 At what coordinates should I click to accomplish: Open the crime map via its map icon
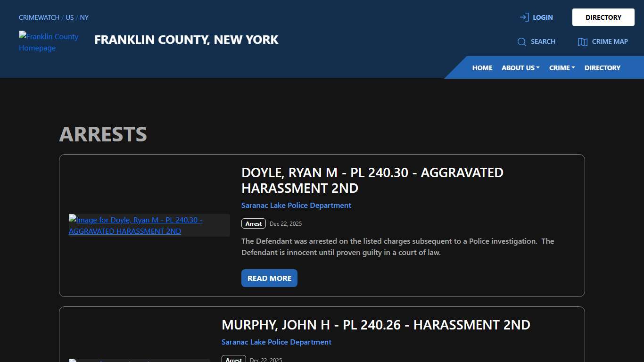(582, 41)
